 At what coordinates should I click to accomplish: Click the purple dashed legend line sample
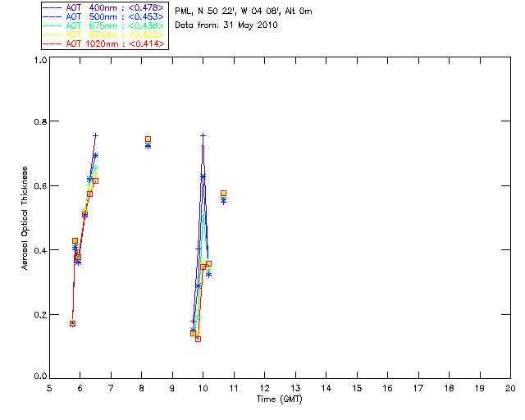(52, 7)
